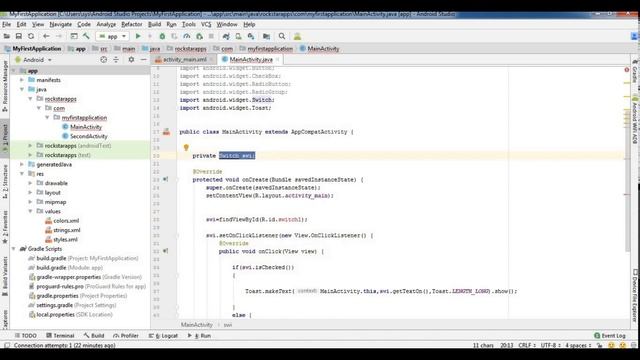The width and height of the screenshot is (640, 360).
Task: Click the Sync Project with Gradle icon
Action: tap(226, 36)
